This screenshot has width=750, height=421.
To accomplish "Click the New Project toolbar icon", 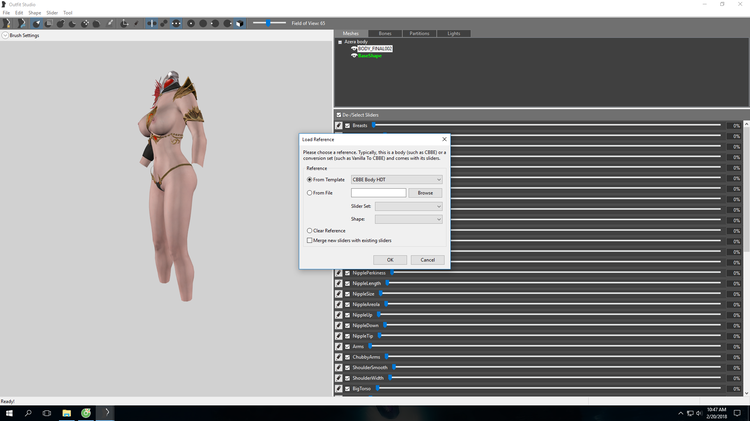I will coord(7,23).
